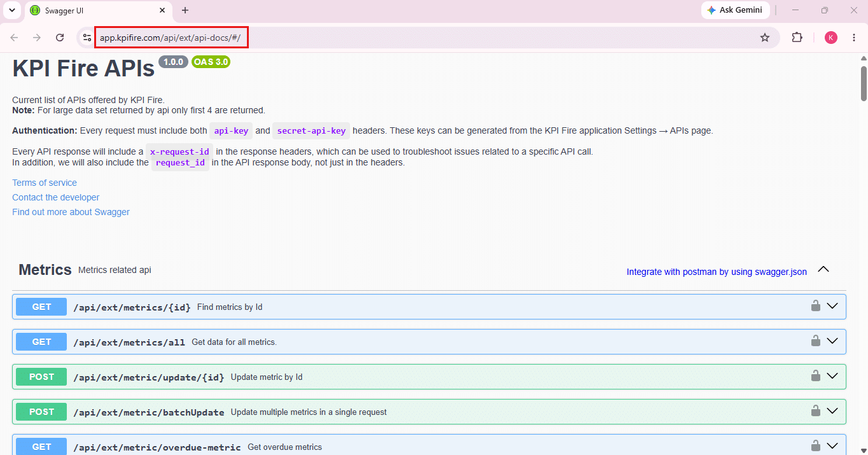
Task: Collapse the Metrics section chevron
Action: pyautogui.click(x=823, y=269)
